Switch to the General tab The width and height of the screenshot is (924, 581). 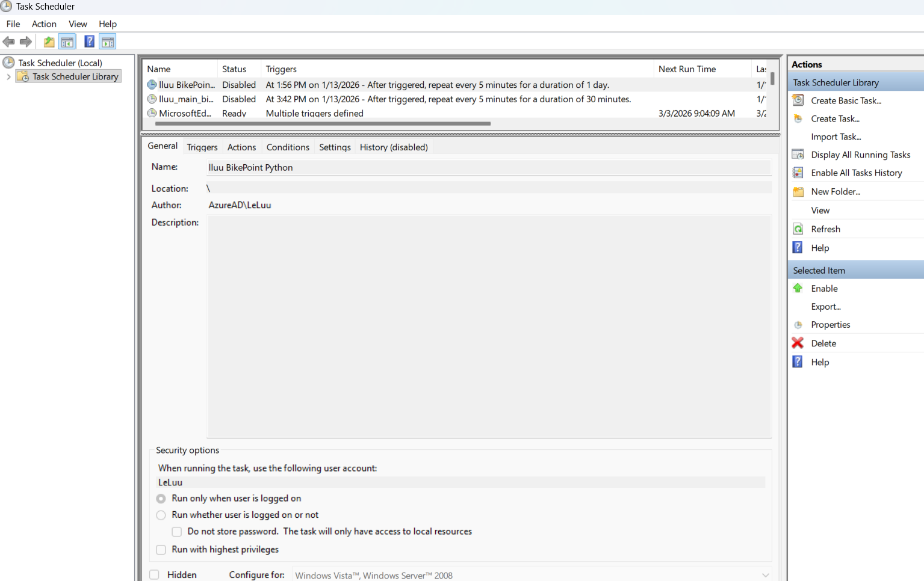(x=163, y=146)
